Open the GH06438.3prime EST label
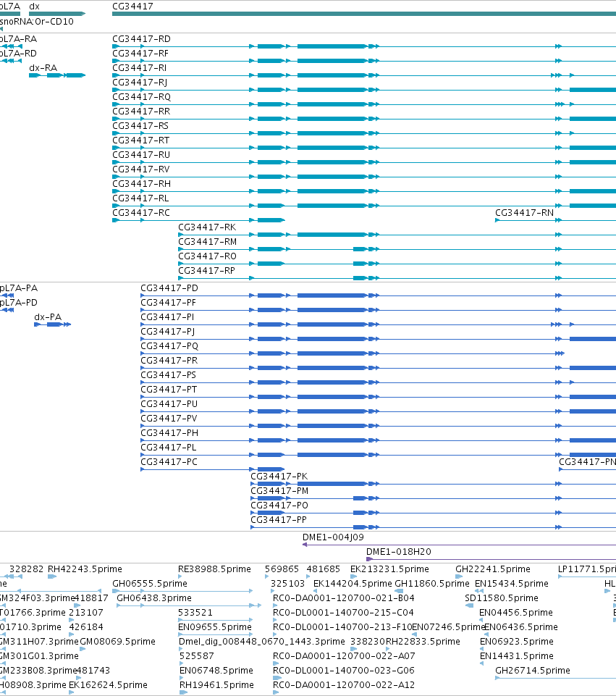 pos(154,598)
